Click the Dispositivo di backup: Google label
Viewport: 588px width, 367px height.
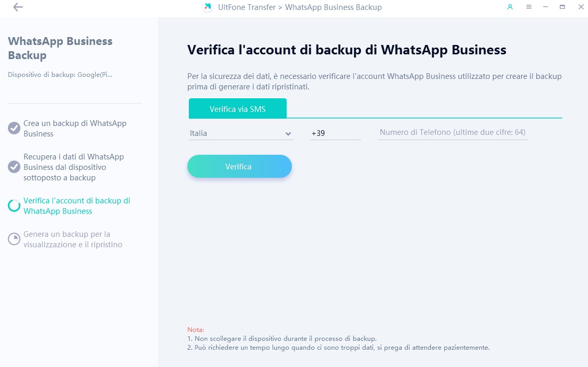[60, 75]
